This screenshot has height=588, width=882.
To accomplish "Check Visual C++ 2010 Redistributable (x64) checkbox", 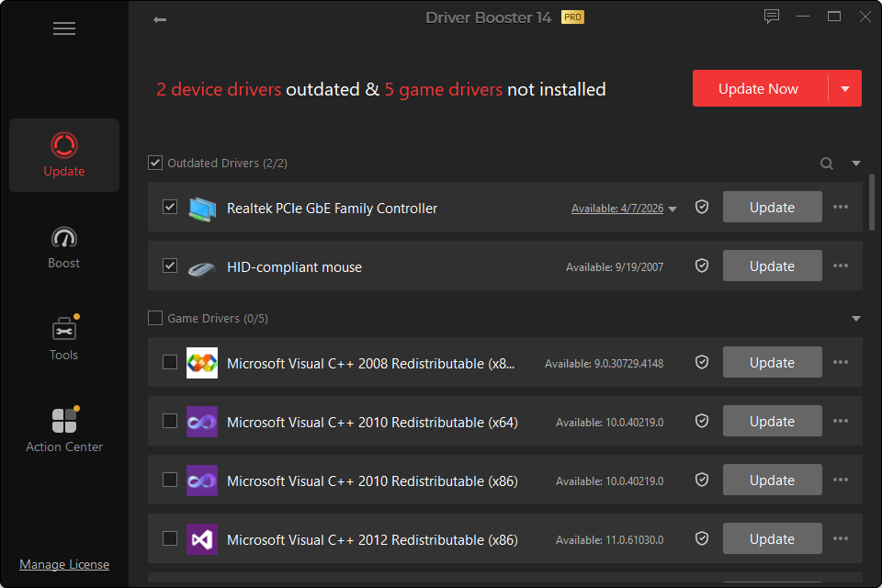I will pos(170,421).
